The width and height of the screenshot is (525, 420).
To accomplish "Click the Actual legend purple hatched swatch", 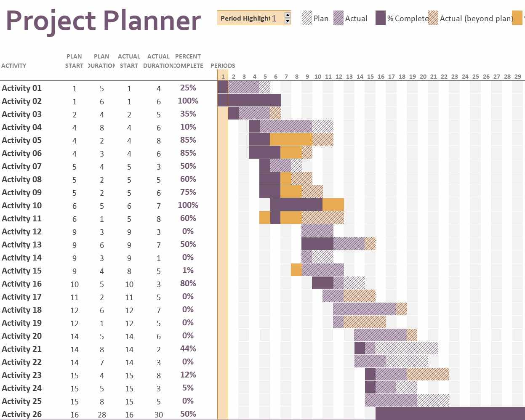I will click(x=338, y=18).
